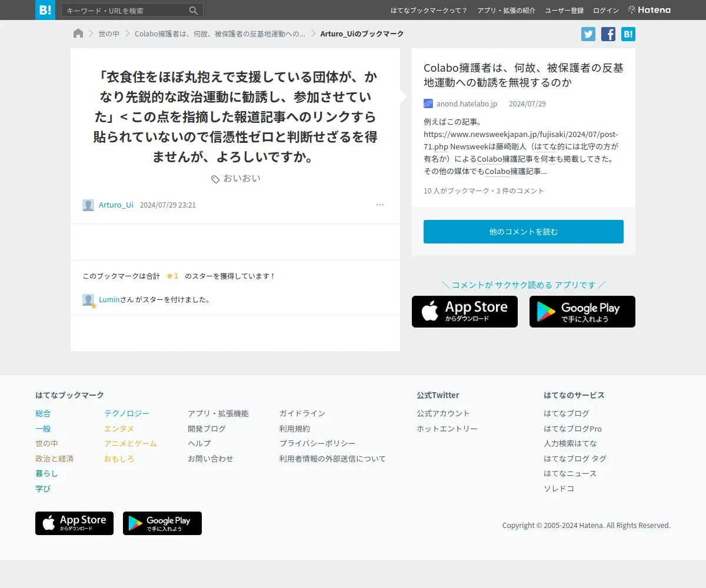Open Arturo_Ui's avatar image
This screenshot has height=588, width=706.
tap(88, 205)
